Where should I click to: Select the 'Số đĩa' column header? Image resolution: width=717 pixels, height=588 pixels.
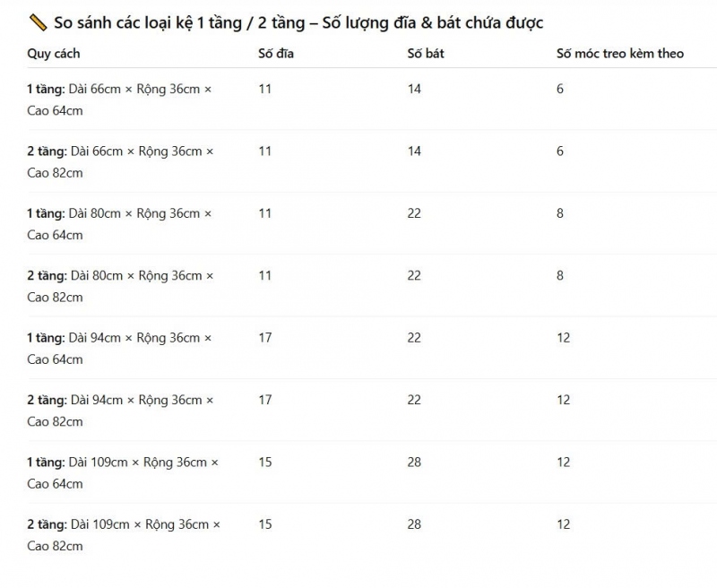click(x=276, y=54)
